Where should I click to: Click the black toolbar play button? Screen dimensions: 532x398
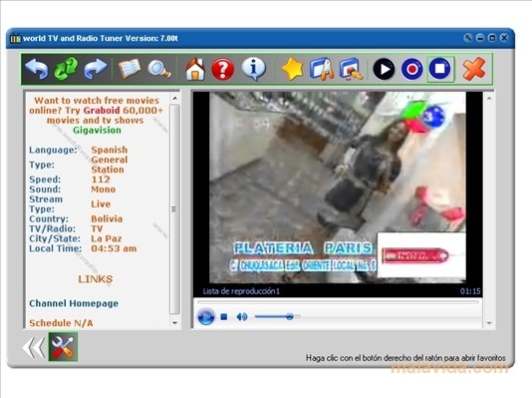(x=384, y=69)
